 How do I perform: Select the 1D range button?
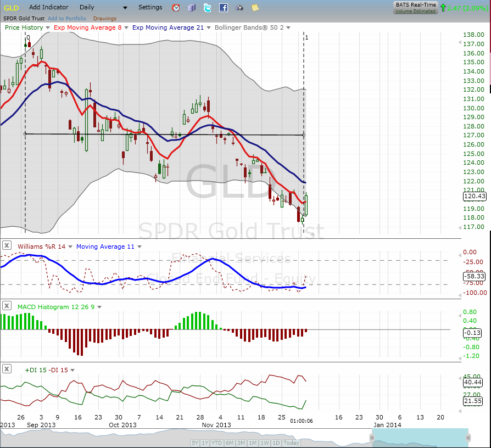pos(276,443)
